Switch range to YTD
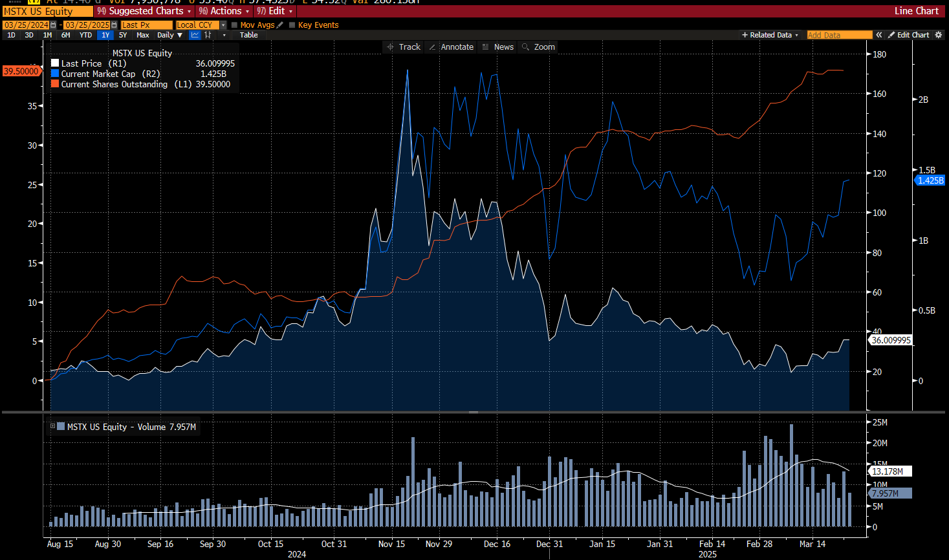The image size is (949, 560). (x=85, y=35)
